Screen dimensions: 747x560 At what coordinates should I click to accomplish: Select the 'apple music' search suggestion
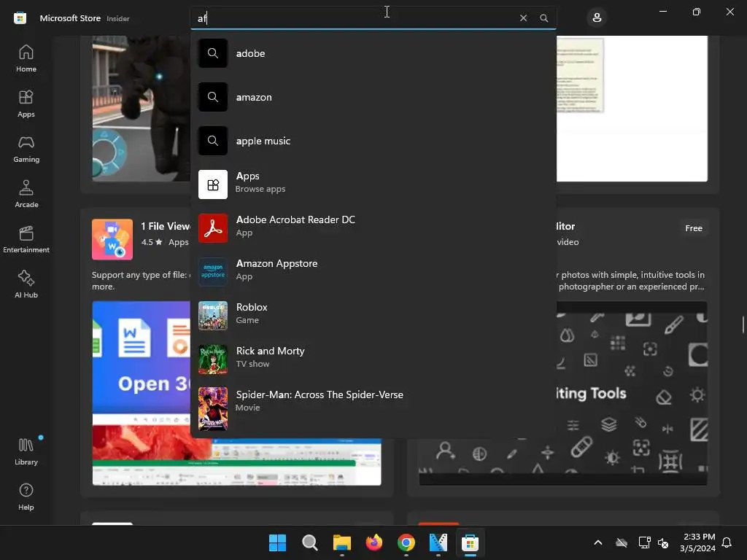(x=373, y=141)
